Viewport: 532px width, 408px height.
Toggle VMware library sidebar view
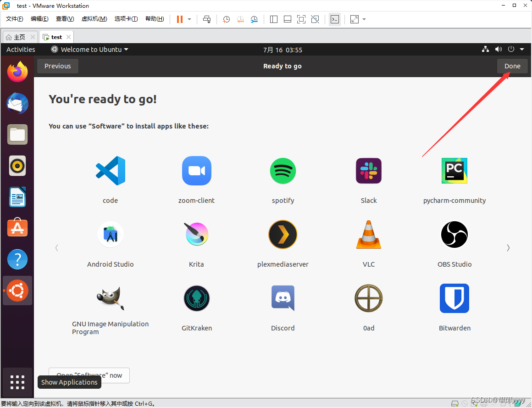273,19
